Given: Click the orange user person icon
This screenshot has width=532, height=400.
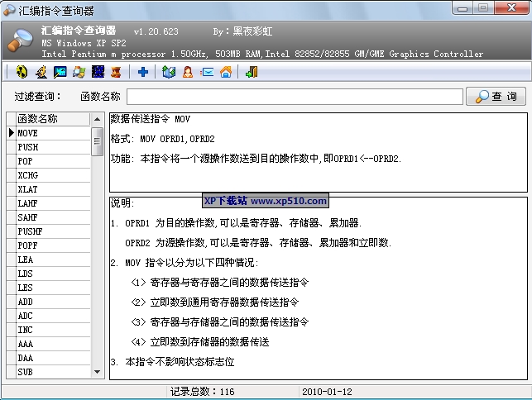Looking at the screenshot, I should pos(188,72).
